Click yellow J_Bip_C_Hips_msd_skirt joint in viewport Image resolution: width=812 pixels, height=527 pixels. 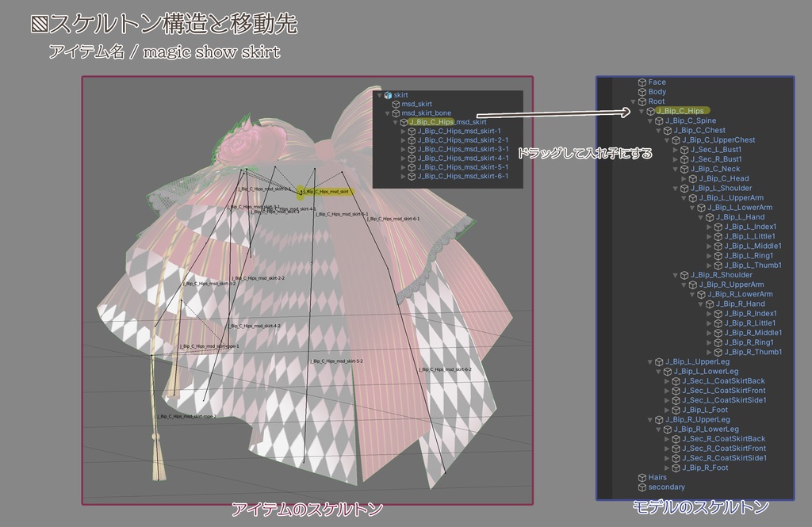click(x=300, y=193)
